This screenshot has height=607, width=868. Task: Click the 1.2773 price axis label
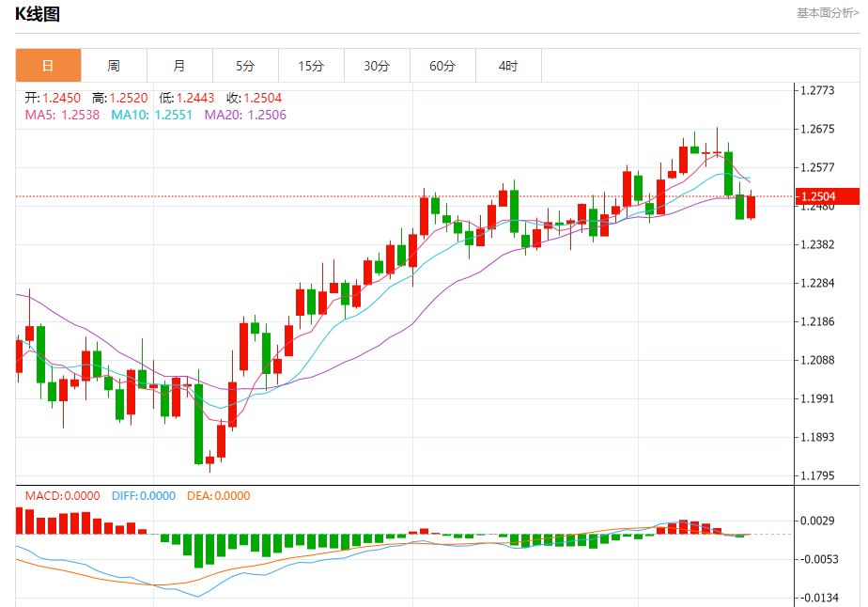[817, 90]
